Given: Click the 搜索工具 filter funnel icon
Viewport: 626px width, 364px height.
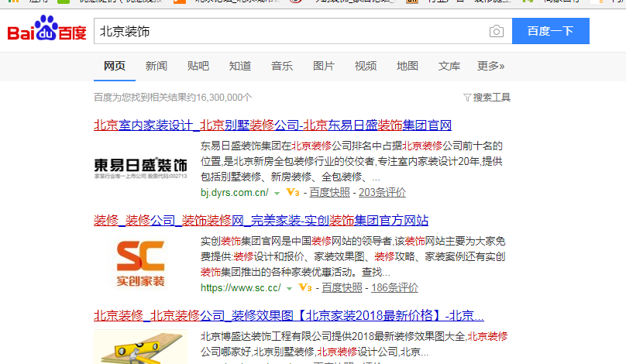Looking at the screenshot, I should point(466,98).
